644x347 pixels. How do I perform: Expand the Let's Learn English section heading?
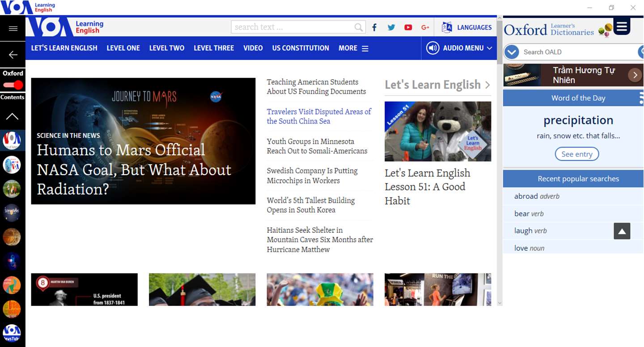(437, 85)
